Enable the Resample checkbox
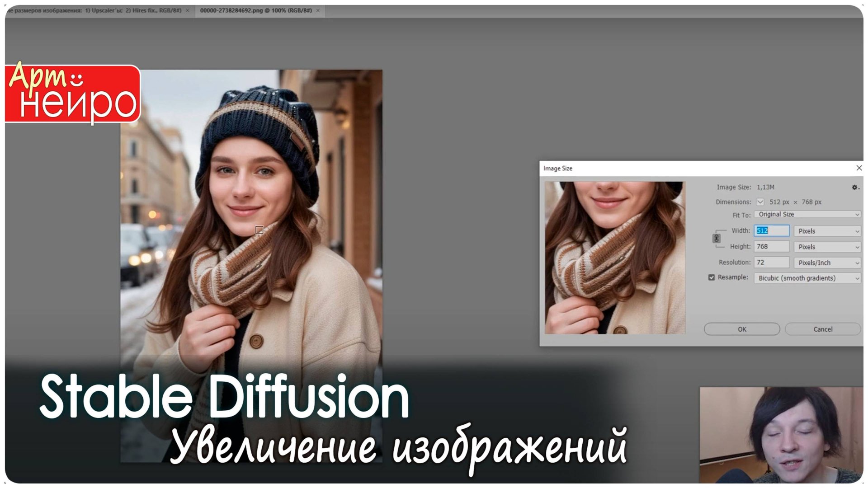The image size is (868, 488). pos(712,278)
